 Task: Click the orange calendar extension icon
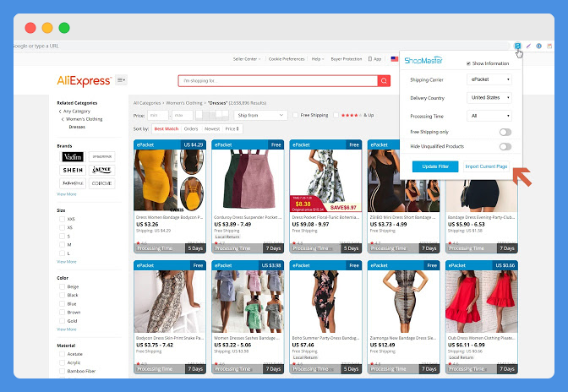tap(549, 46)
